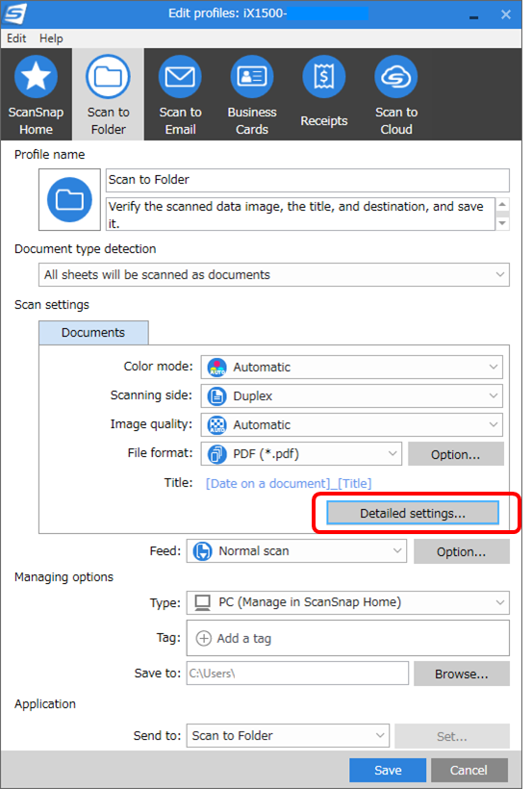
Task: Click the profile name text field
Action: click(x=308, y=180)
